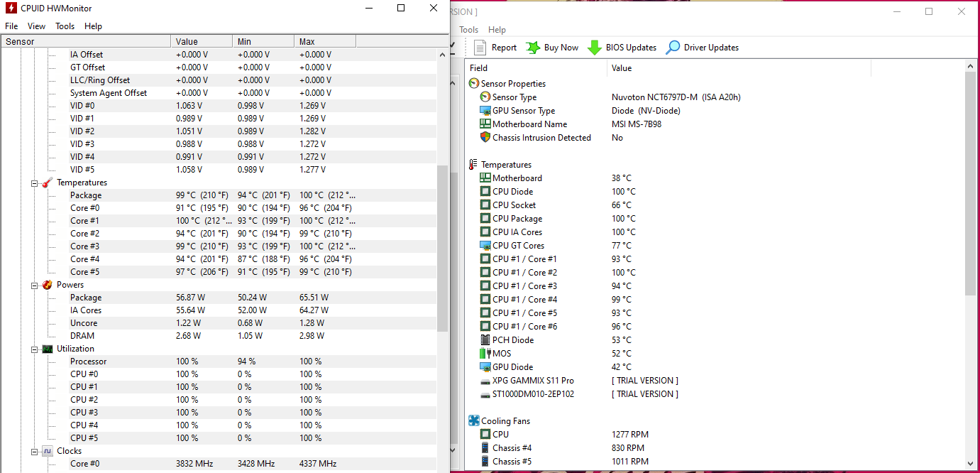Screen dimensions: 980x473
Task: Click the MOS temperature icon
Action: pyautogui.click(x=485, y=354)
